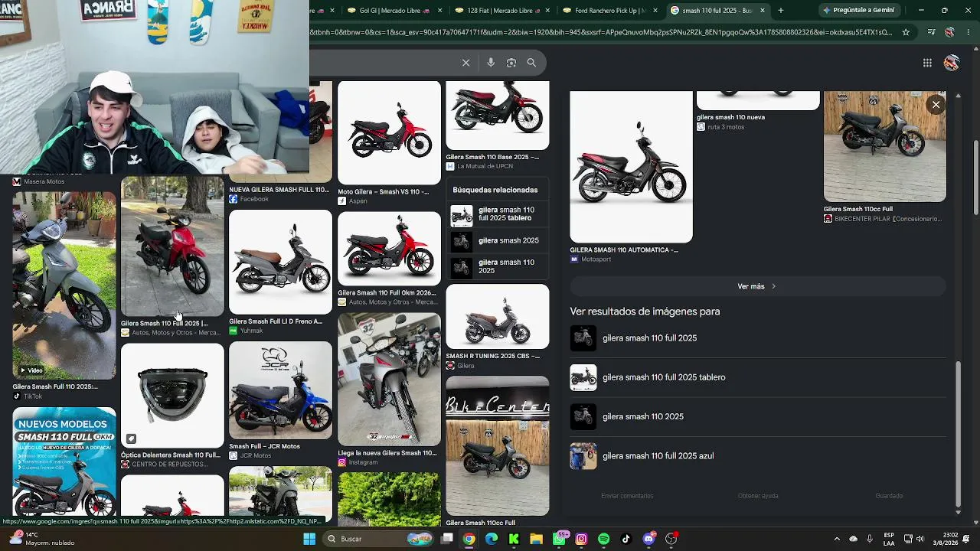Open the 'GILERA SMASH 110 AUTOMATICA' preview image
980x551 pixels.
pos(631,167)
